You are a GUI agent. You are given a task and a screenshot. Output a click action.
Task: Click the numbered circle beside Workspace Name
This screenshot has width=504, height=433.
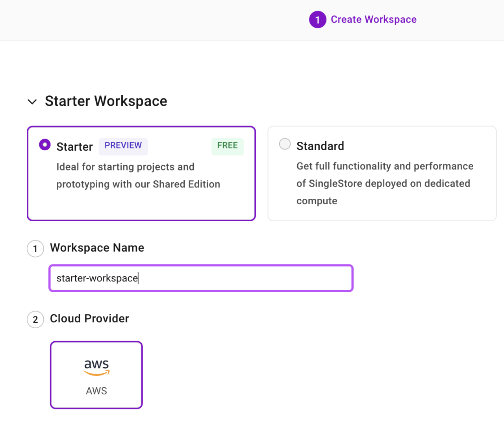(x=35, y=248)
